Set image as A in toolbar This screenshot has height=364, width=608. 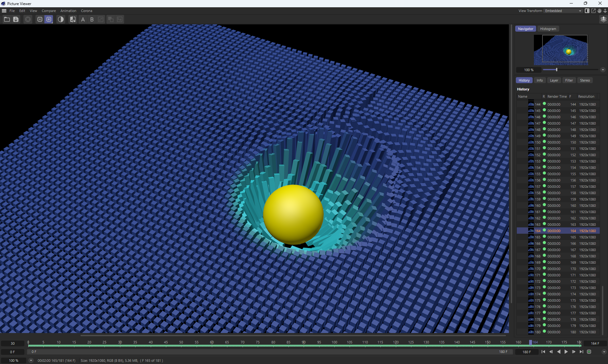click(x=83, y=20)
